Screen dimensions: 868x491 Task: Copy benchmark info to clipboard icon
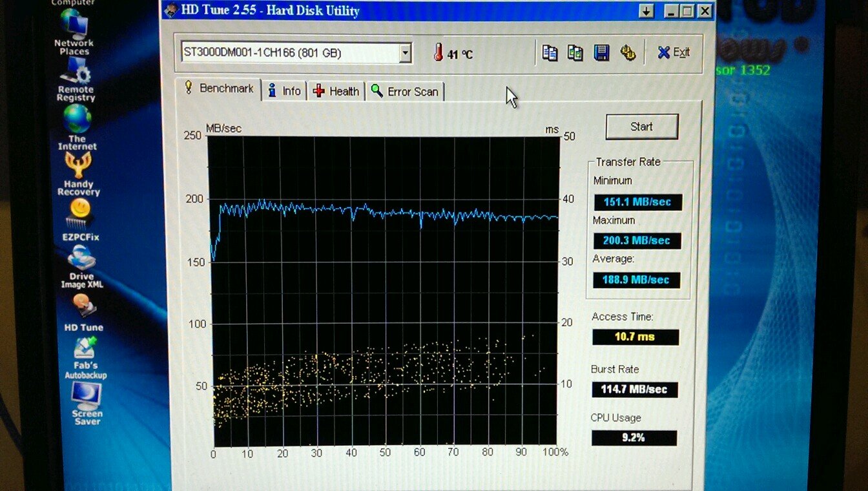[550, 53]
